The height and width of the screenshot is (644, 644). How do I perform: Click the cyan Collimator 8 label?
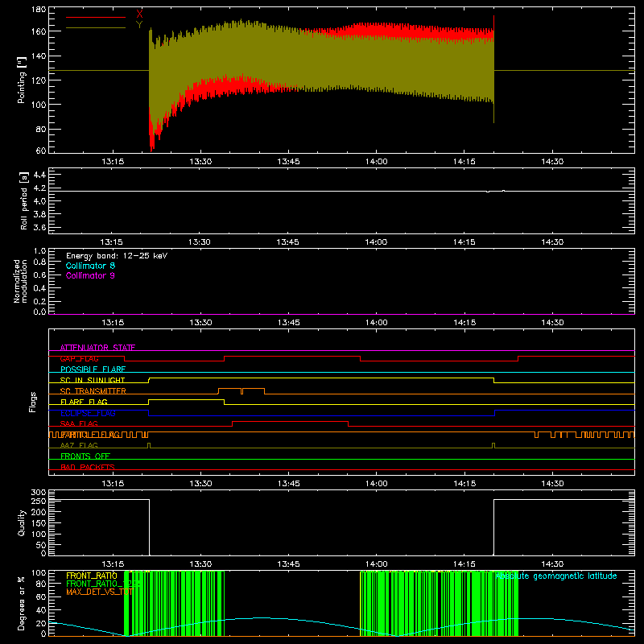click(90, 266)
